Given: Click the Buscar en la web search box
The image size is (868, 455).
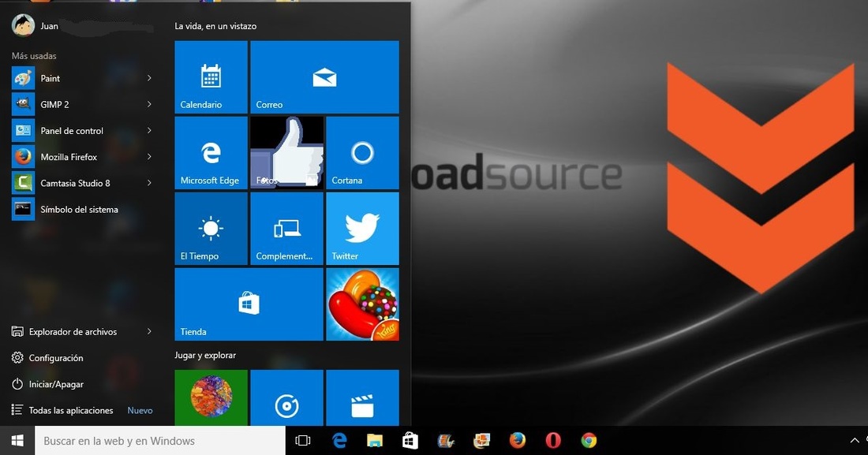Looking at the screenshot, I should click(160, 441).
